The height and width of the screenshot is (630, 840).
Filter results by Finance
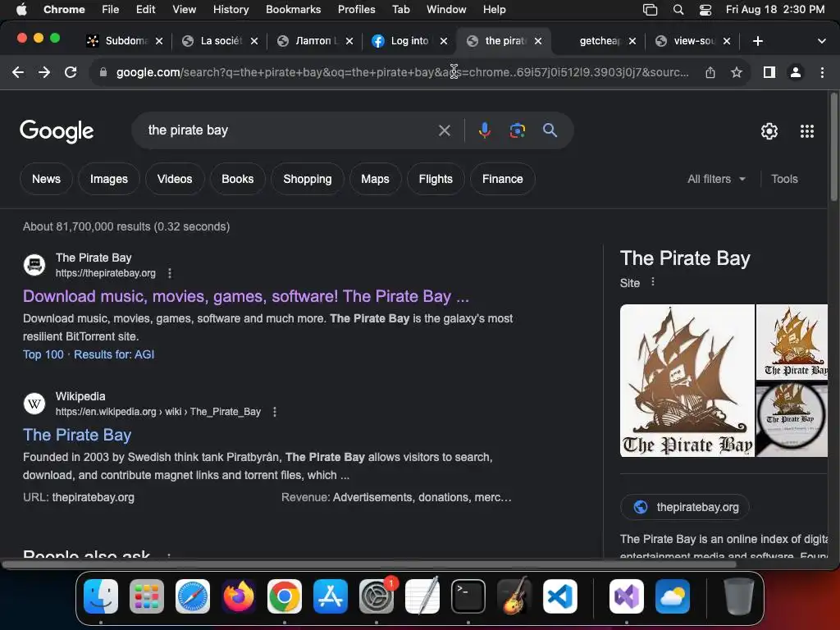(x=503, y=179)
